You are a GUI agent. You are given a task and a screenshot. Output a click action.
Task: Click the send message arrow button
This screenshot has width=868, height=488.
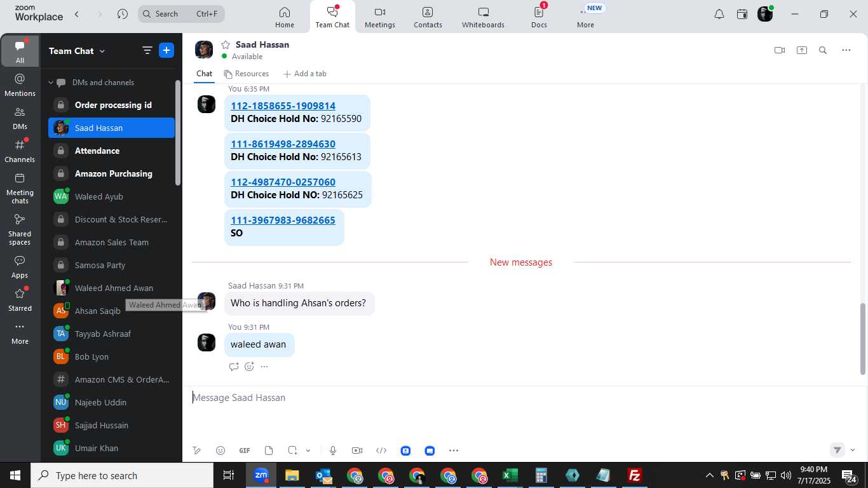pos(837,450)
